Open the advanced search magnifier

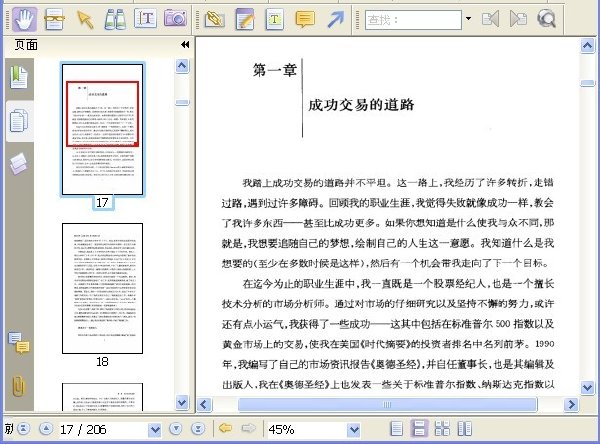coord(546,18)
